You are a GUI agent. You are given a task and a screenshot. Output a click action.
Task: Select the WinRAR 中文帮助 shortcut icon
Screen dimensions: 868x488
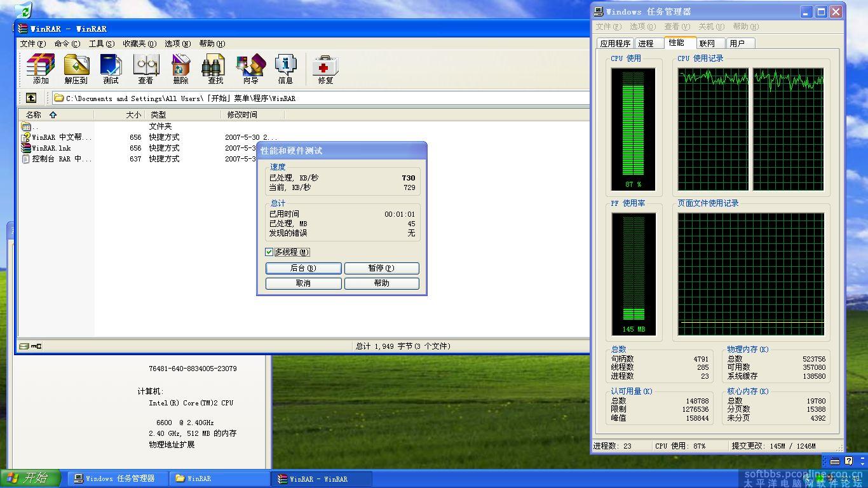coord(26,137)
